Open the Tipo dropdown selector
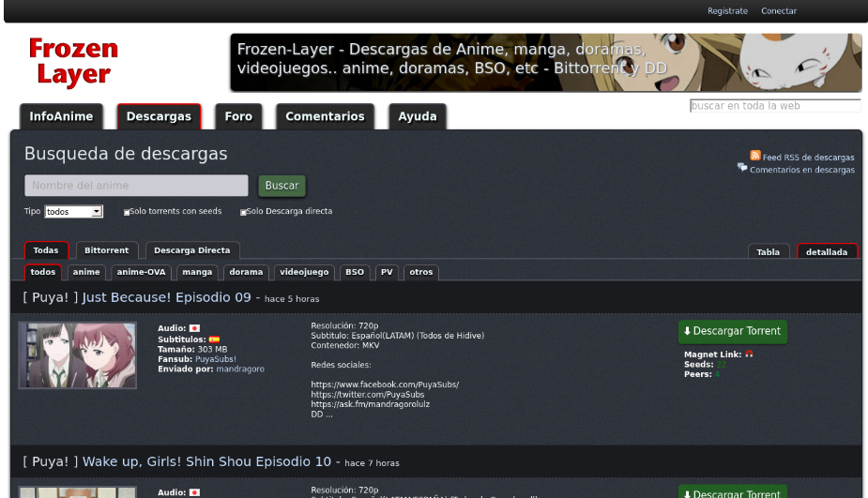Screen dimensions: 868x498 click(x=73, y=212)
